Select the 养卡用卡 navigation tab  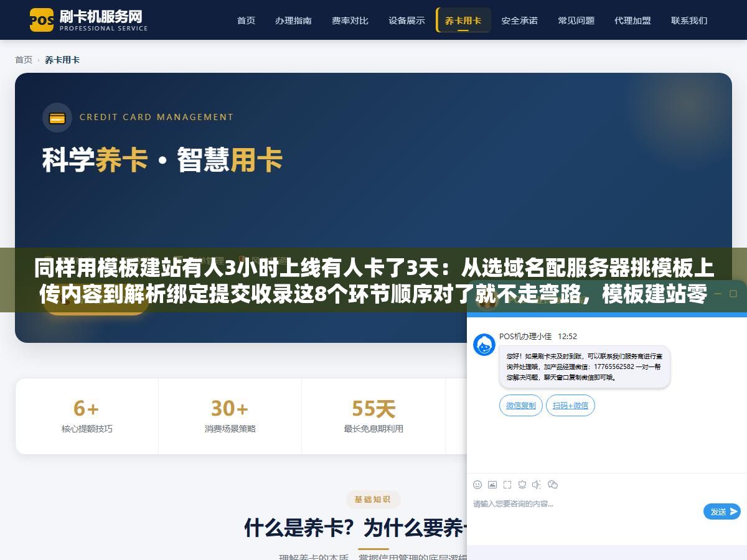(463, 21)
